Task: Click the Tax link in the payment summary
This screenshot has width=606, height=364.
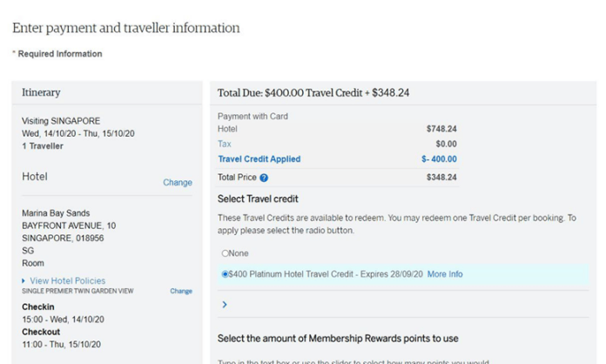Action: click(225, 144)
